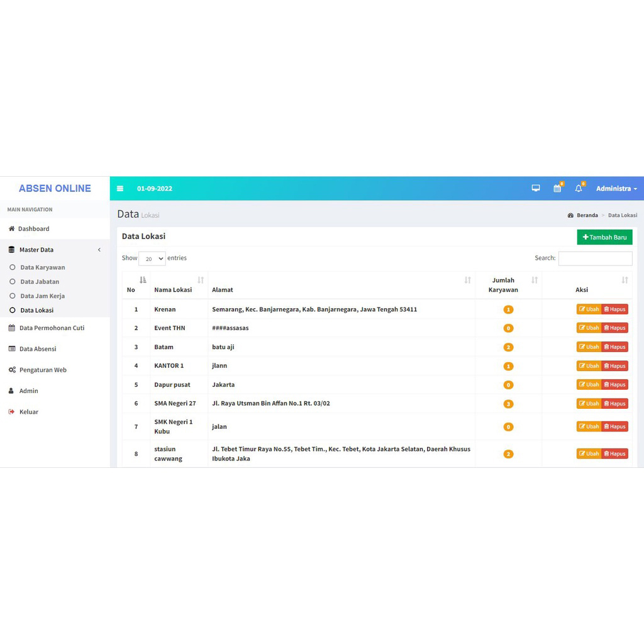The height and width of the screenshot is (644, 644).
Task: Click Hapus for stasiun cawwang row
Action: 615,454
